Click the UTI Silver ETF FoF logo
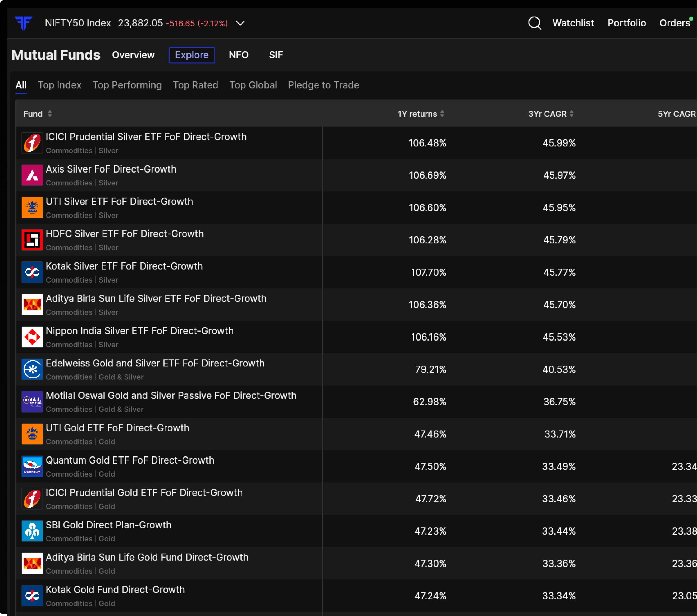The image size is (697, 616). pos(32,207)
